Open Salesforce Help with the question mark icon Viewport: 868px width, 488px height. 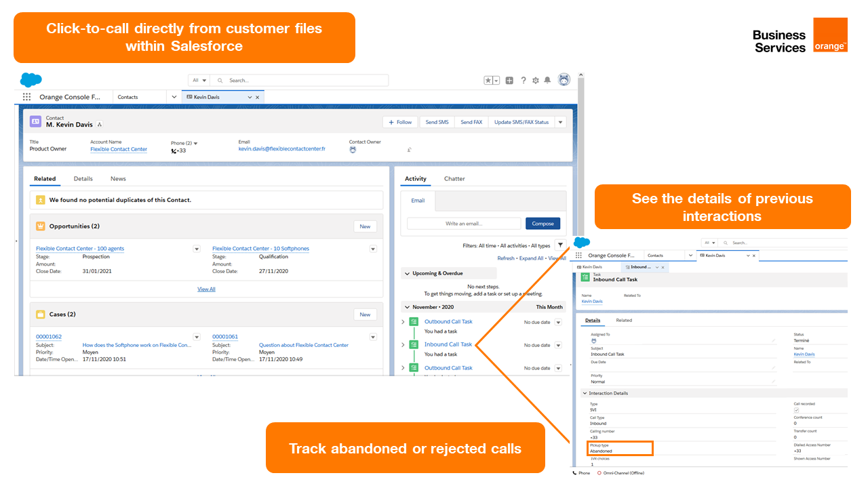coord(524,80)
